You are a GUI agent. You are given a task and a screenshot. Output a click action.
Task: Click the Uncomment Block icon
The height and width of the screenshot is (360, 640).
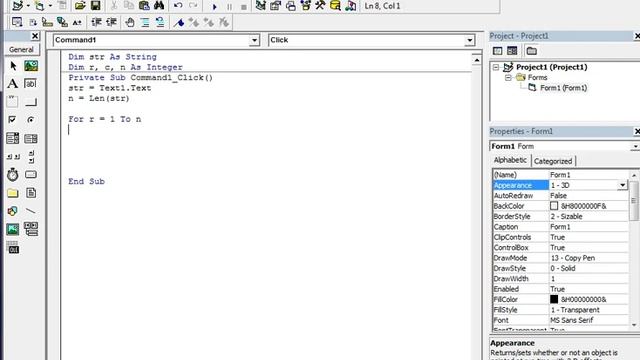160,22
